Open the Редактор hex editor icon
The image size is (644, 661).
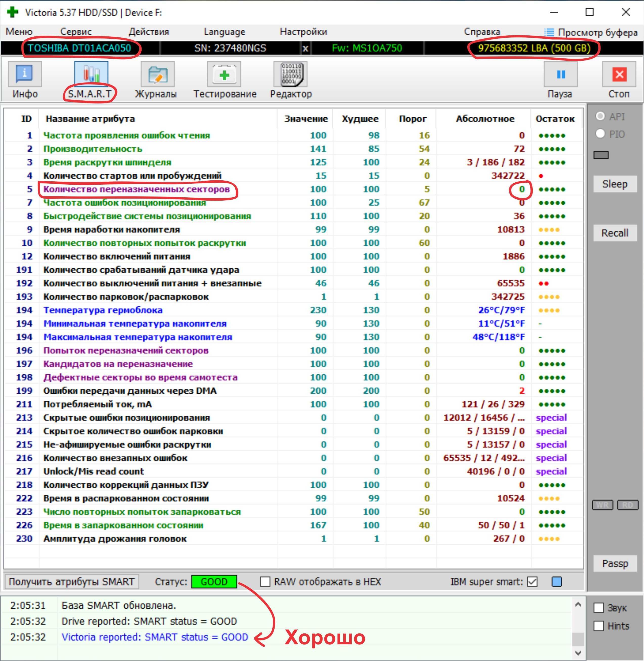click(290, 74)
